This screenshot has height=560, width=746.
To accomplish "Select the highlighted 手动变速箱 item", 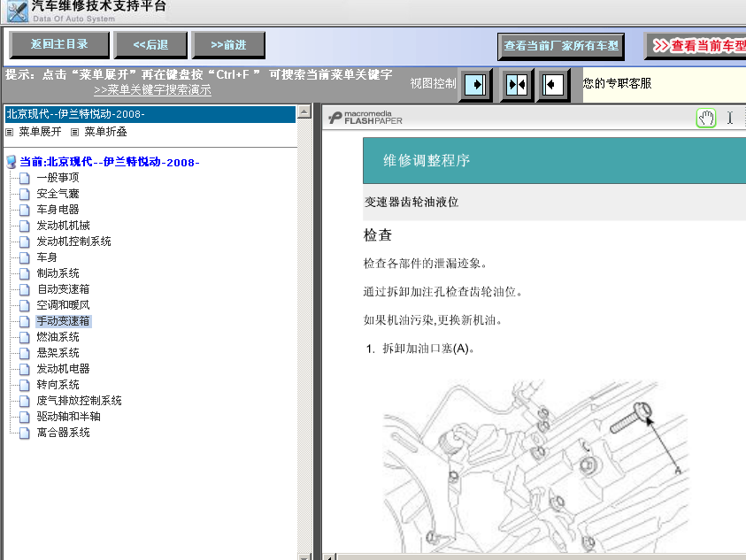I will point(64,321).
